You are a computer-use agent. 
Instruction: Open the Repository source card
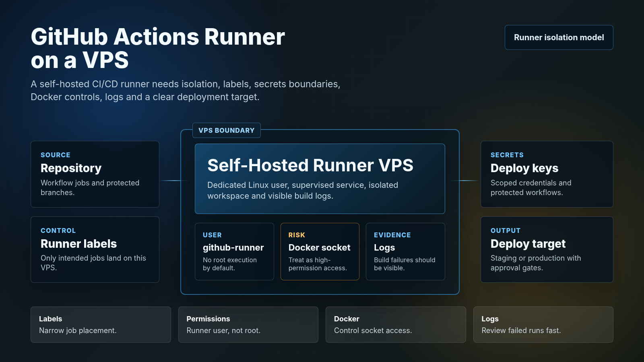click(95, 174)
